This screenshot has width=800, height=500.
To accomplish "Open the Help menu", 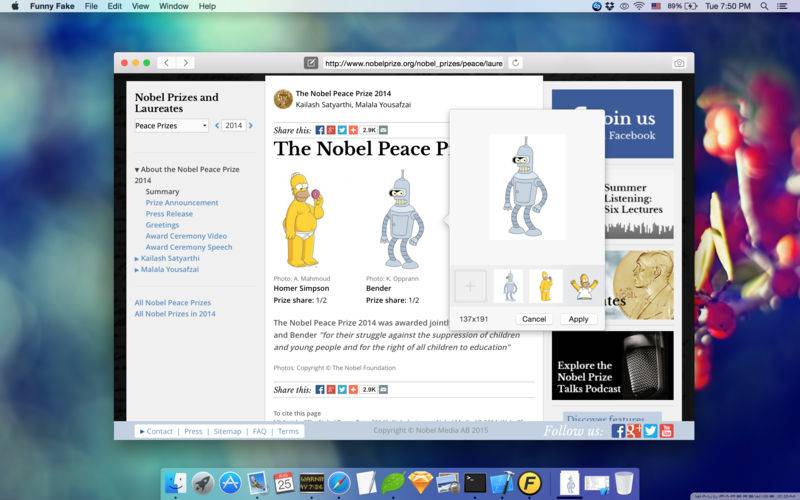I will [207, 6].
